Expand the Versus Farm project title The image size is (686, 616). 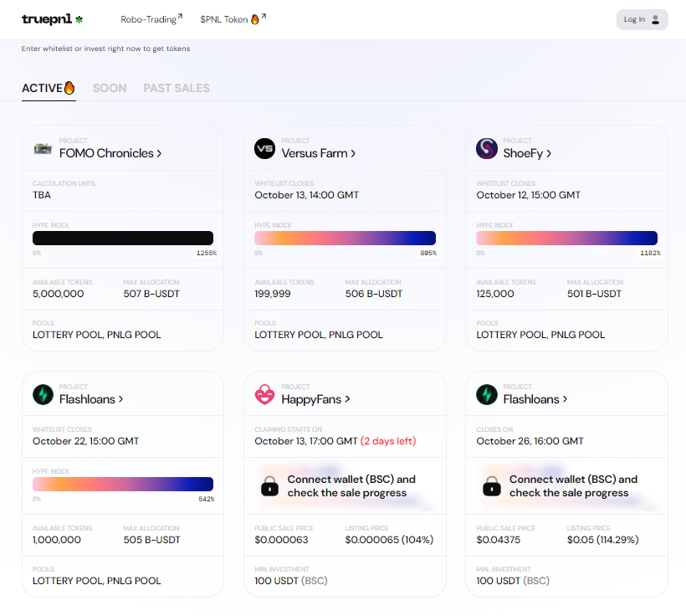point(319,153)
